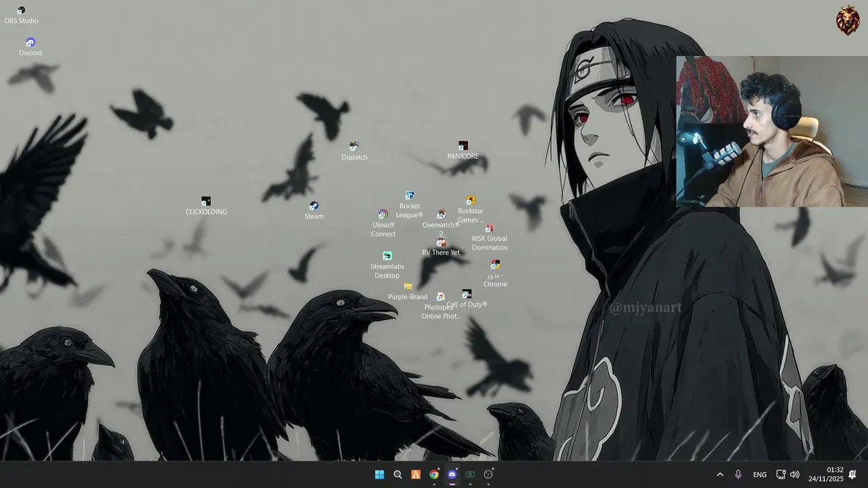Select the Streamlabs Desktop shortcut
The image size is (868, 488).
tap(387, 265)
